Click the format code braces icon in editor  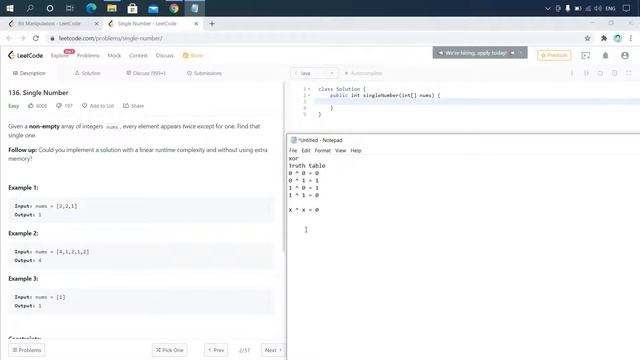586,73
